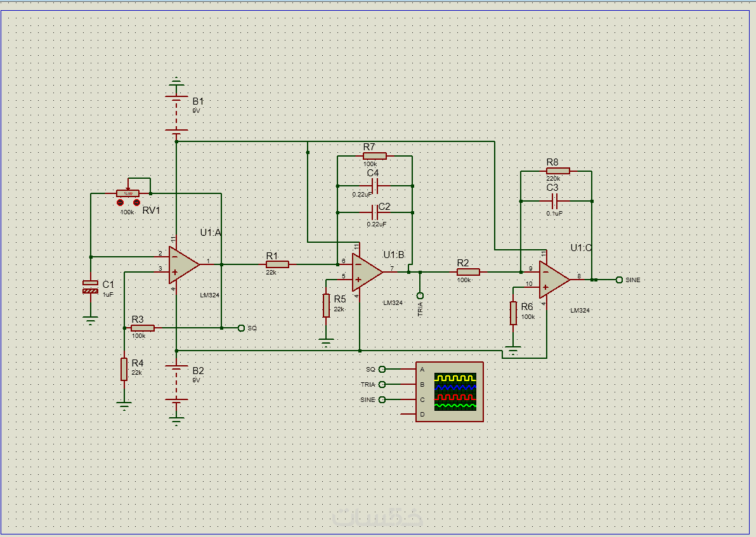Click the wire junction dot at U1:A output pin 1

221,264
